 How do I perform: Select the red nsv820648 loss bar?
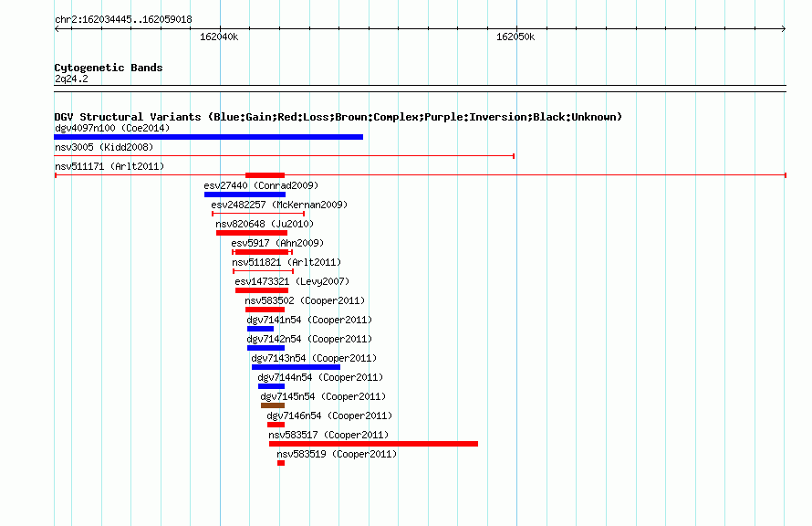tap(252, 233)
